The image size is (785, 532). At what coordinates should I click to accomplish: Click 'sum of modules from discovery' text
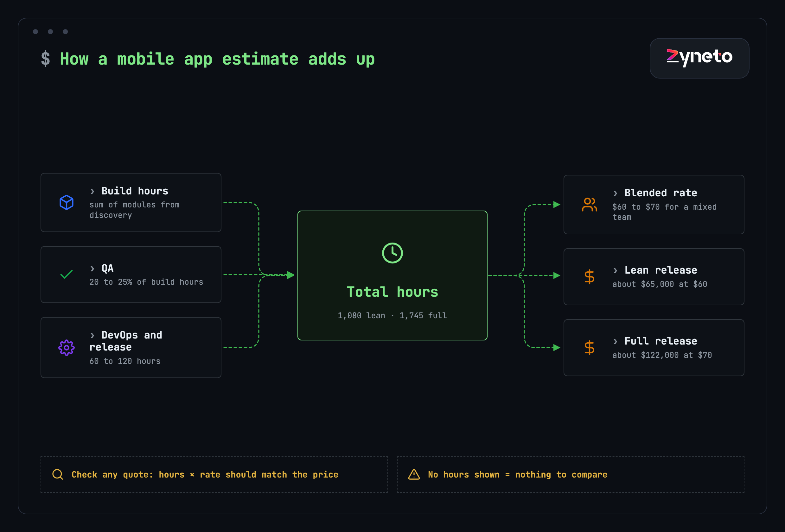[134, 210]
